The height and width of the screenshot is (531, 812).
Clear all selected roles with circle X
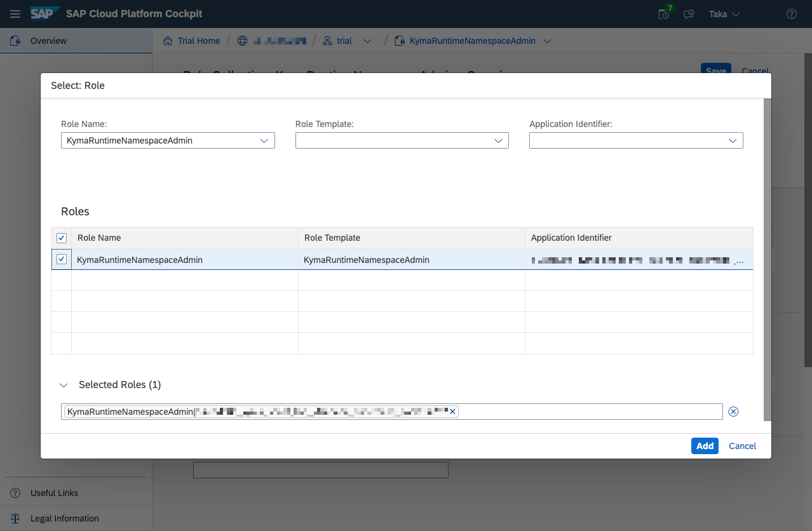click(x=733, y=412)
